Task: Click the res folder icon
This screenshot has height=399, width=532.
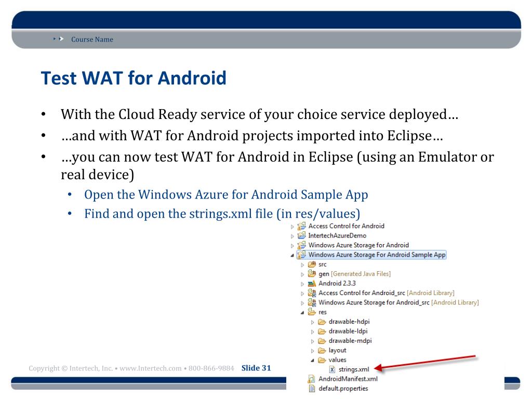Action: point(312,312)
